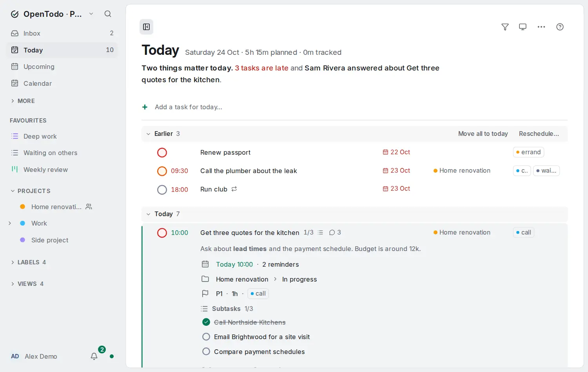
Task: Mark Call the plumber about the leak done
Action: (x=162, y=171)
